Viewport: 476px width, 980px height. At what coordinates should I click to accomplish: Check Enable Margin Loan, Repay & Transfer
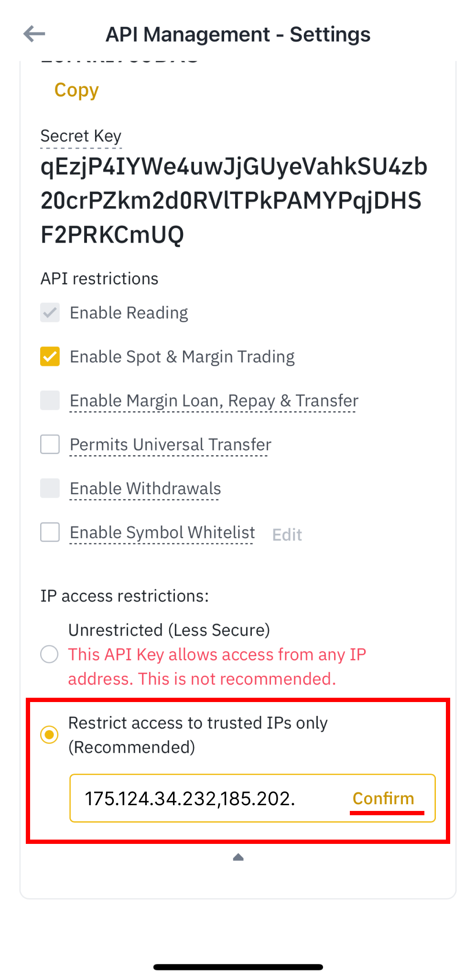coord(50,401)
